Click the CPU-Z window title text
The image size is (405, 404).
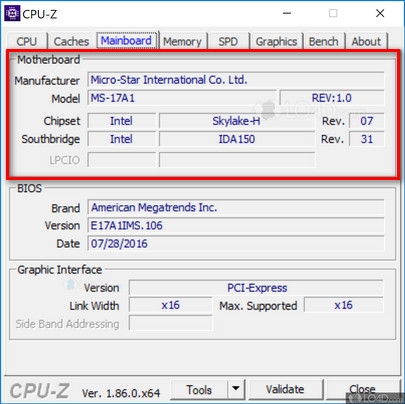point(40,14)
